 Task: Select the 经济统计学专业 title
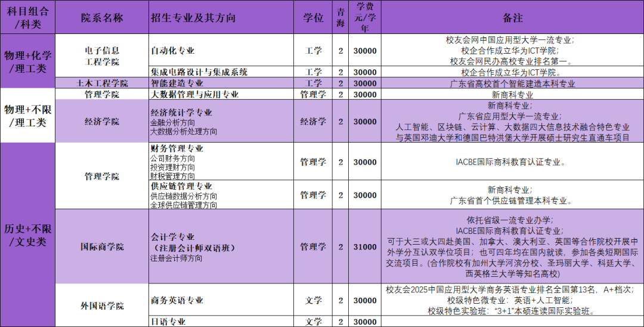[x=181, y=113]
